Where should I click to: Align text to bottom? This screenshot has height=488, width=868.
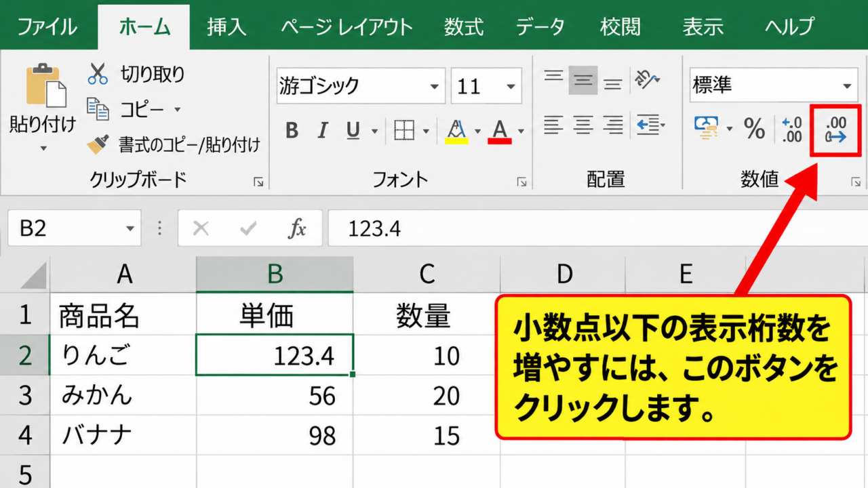(613, 84)
